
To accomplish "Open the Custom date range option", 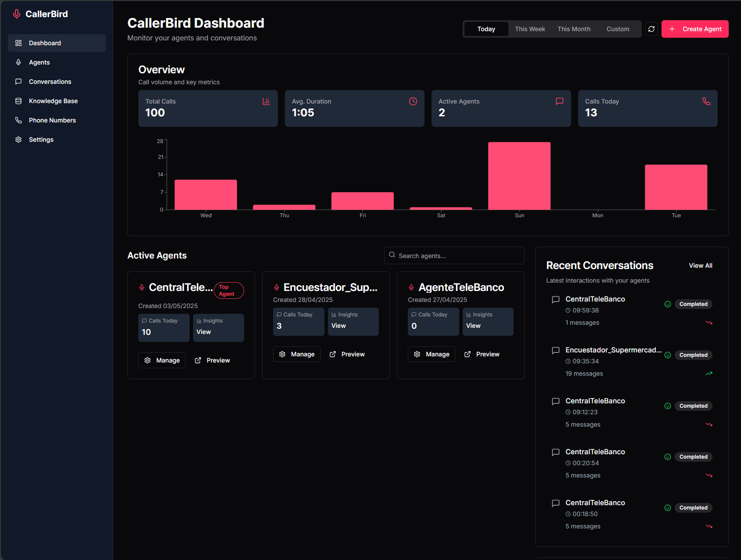I will tap(618, 29).
